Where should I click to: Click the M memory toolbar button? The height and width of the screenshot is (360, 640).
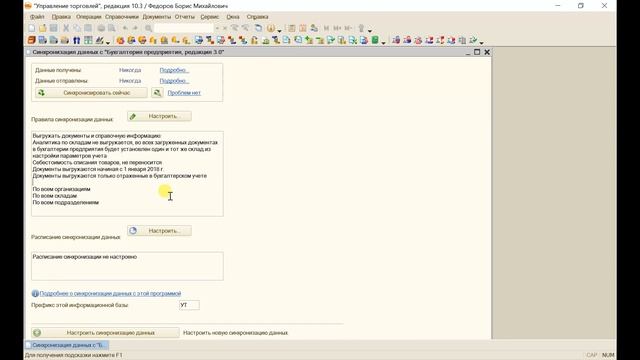pos(326,28)
